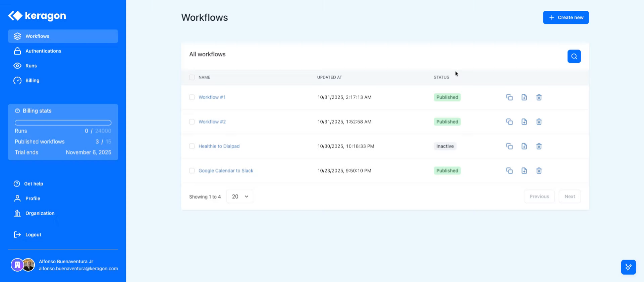Click UPDATED AT column header
This screenshot has width=644, height=282.
point(329,77)
